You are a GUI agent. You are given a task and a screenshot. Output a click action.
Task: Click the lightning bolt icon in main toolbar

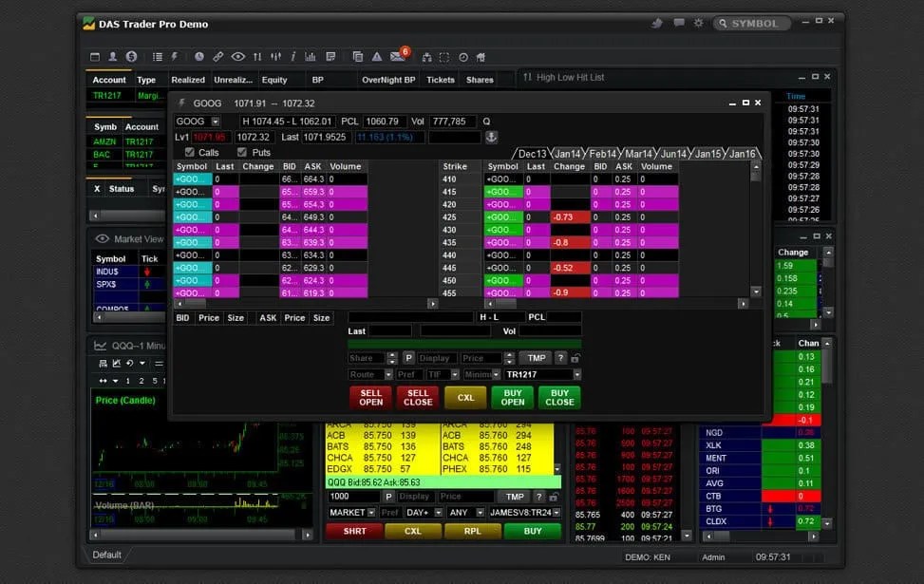click(175, 57)
